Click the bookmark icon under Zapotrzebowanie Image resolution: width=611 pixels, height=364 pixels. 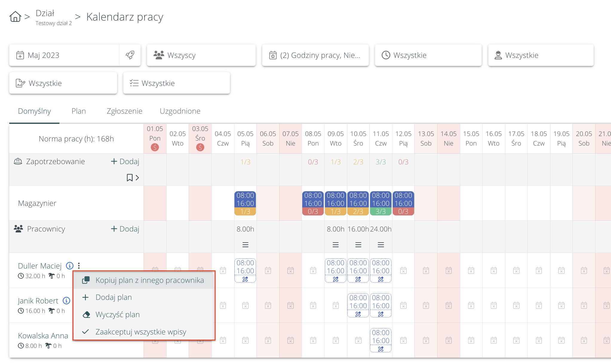[130, 178]
